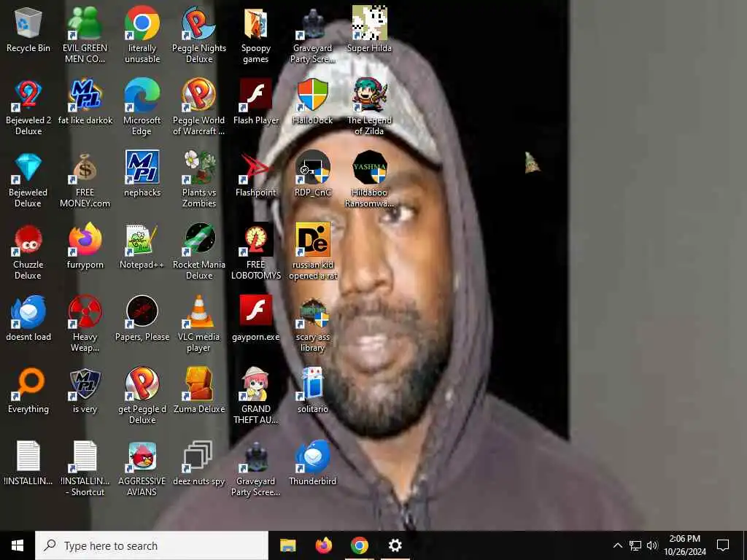The height and width of the screenshot is (560, 747).
Task: Select the solitario card icon
Action: (312, 384)
